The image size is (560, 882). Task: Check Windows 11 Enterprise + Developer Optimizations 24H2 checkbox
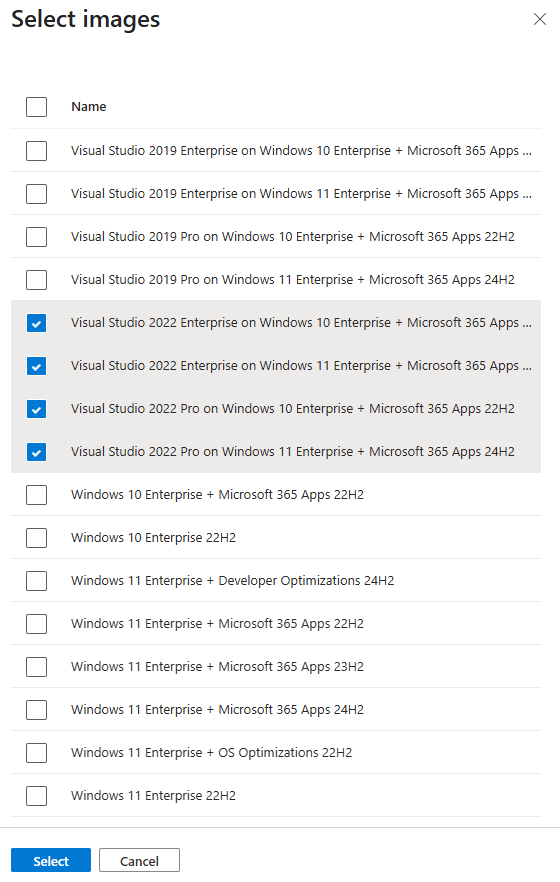[37, 580]
